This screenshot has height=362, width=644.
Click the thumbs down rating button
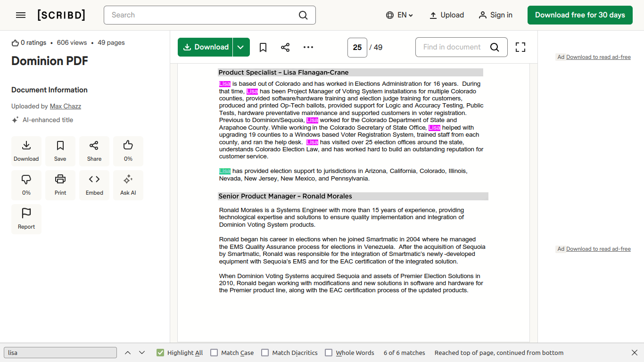(x=26, y=185)
